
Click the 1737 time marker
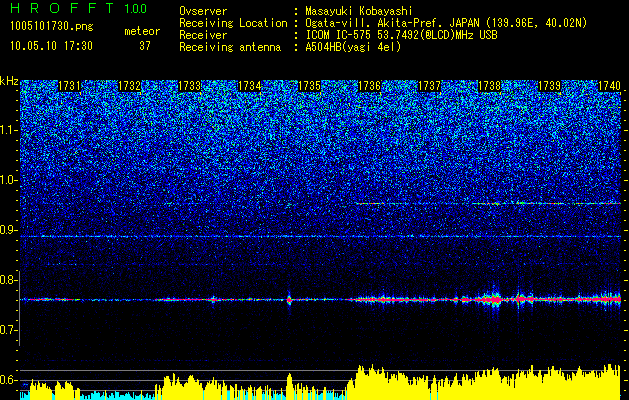tap(429, 86)
